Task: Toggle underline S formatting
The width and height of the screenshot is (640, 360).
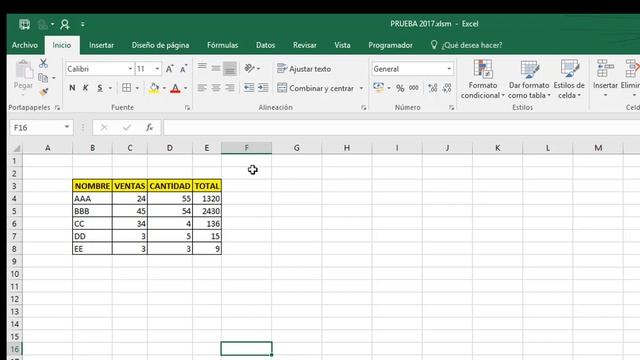Action: tap(100, 88)
